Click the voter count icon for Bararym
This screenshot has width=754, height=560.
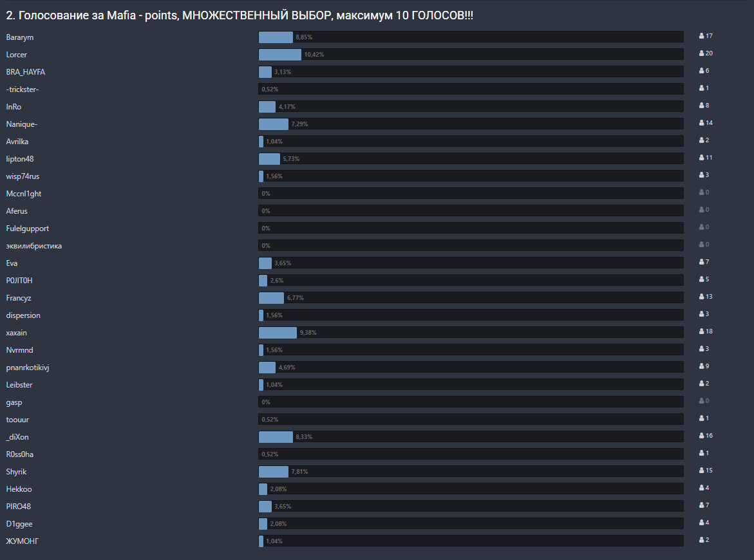[701, 36]
